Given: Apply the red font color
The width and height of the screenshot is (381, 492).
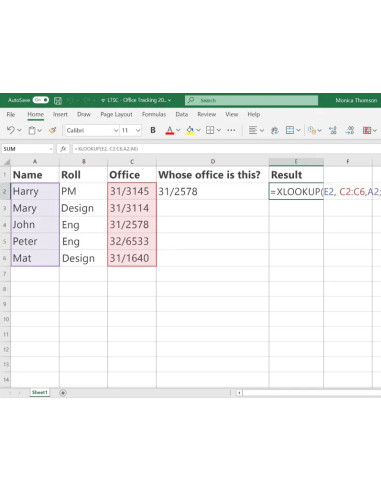Looking at the screenshot, I should click(x=170, y=130).
